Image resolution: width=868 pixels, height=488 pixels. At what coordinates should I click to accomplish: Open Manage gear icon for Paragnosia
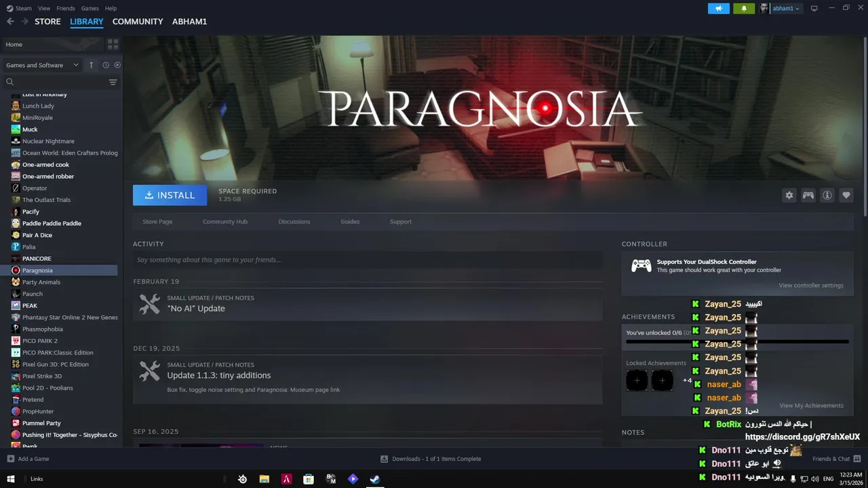tap(789, 195)
